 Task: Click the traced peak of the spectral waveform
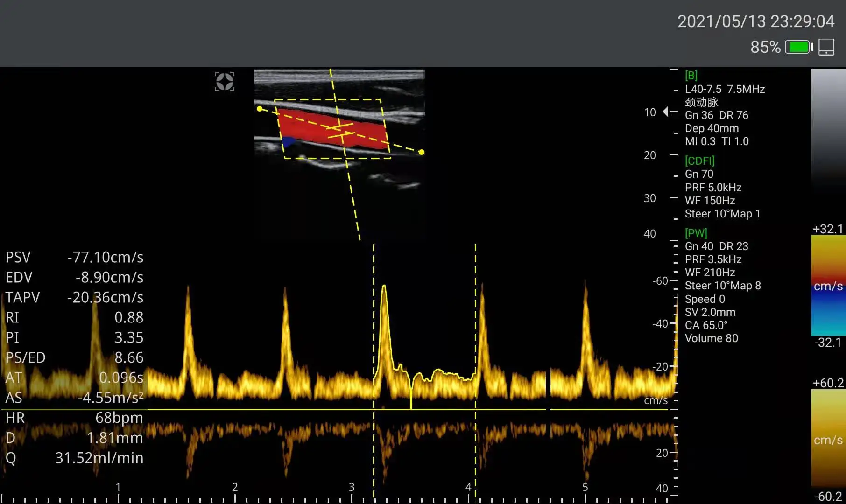click(384, 287)
